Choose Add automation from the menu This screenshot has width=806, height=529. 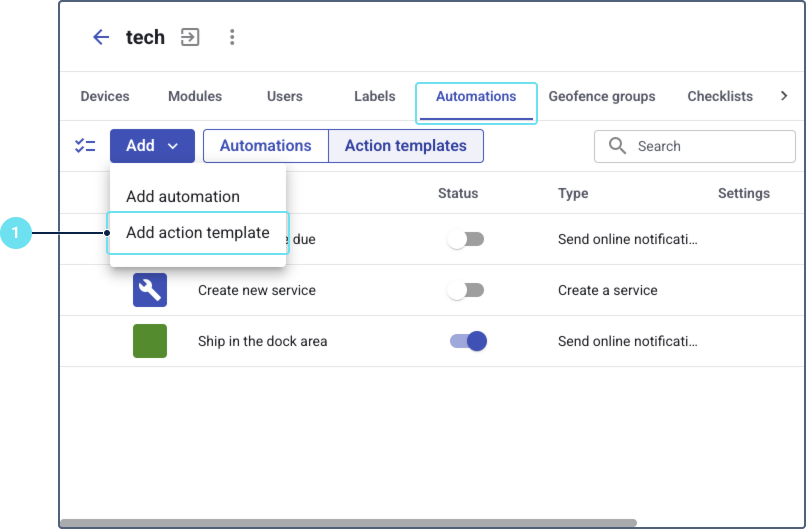(183, 196)
